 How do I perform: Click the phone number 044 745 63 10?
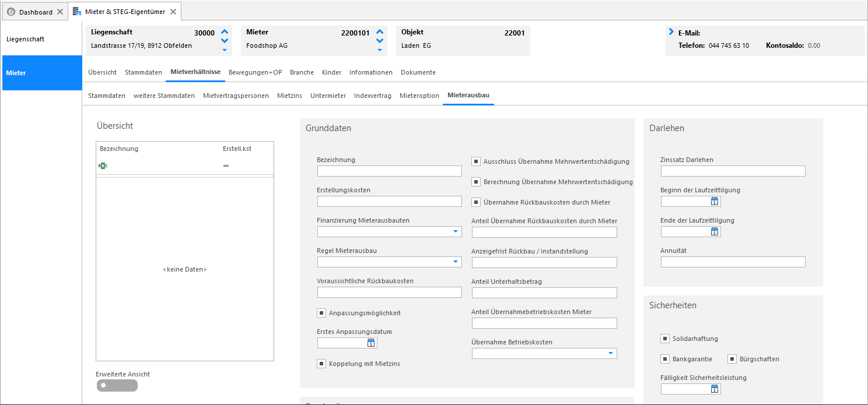[729, 45]
